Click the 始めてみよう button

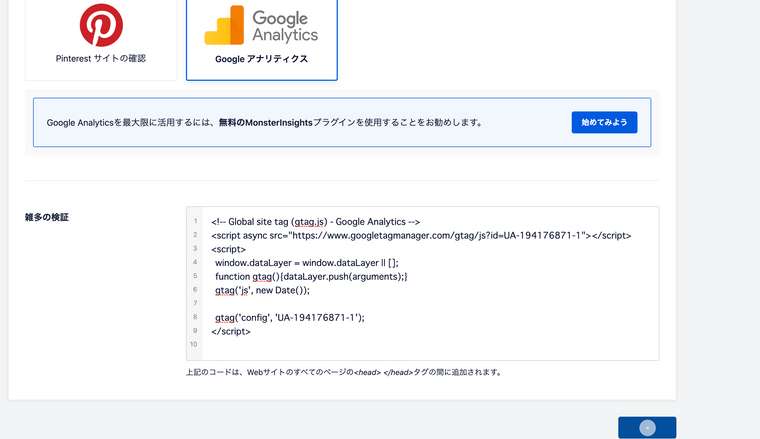[x=604, y=122]
